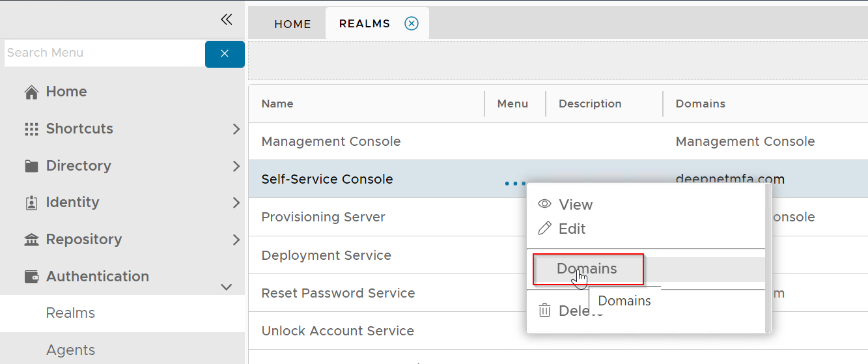
Task: Switch to the HOME tab
Action: point(292,24)
